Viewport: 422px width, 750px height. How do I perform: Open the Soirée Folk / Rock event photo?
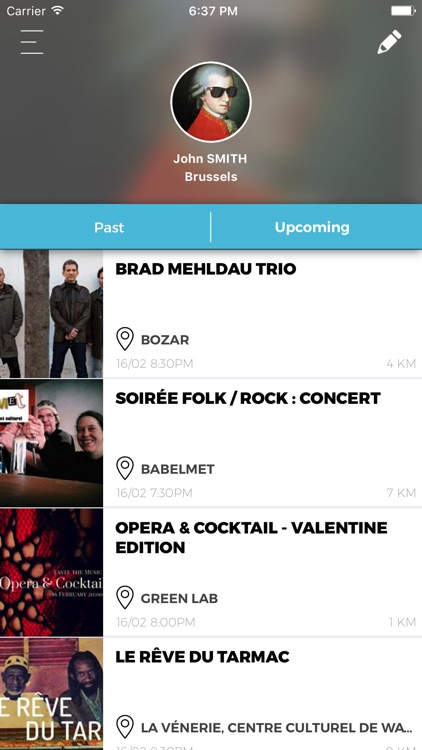[x=51, y=443]
